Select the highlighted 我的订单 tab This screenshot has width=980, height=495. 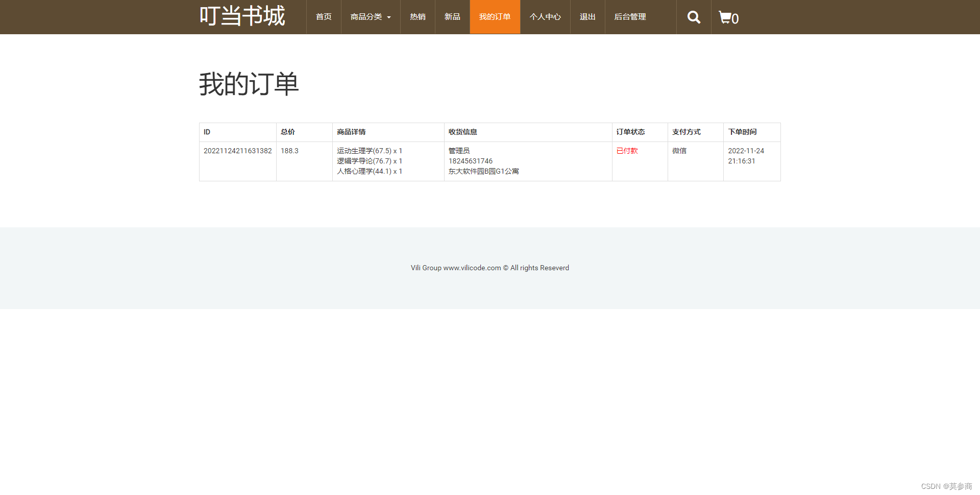[495, 17]
